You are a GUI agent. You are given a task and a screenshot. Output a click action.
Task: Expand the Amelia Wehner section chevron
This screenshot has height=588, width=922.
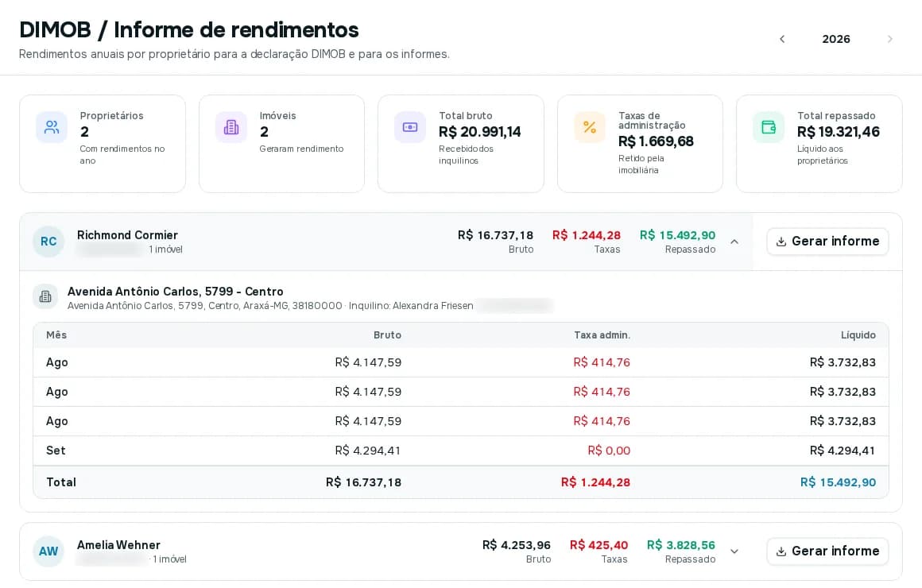coord(734,551)
